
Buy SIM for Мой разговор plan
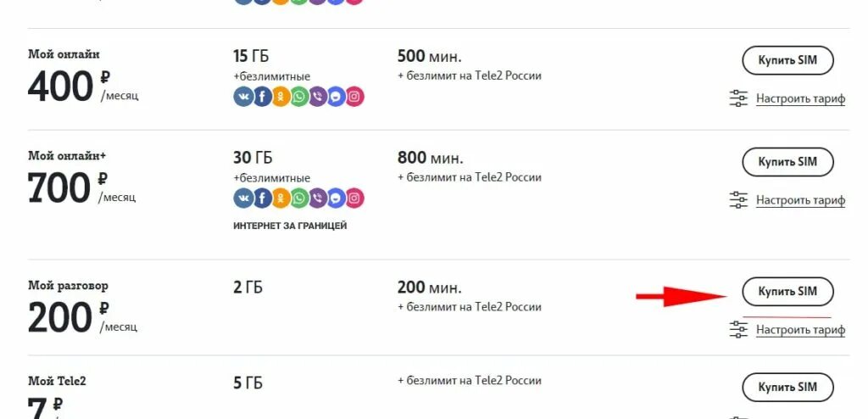(x=787, y=291)
